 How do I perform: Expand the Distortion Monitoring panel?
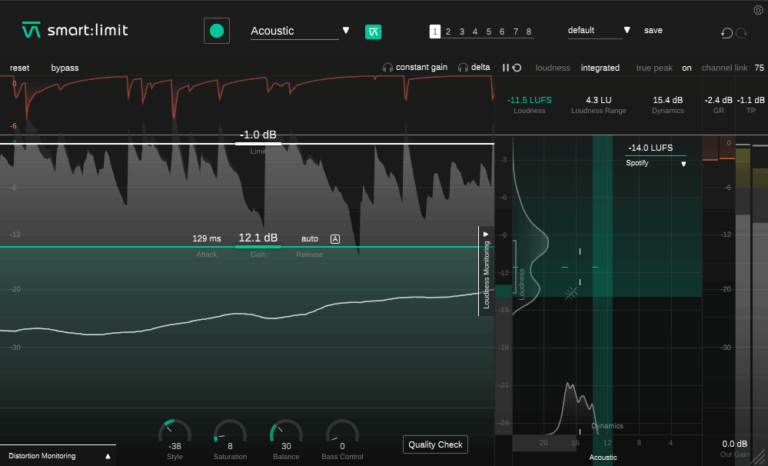[x=108, y=456]
